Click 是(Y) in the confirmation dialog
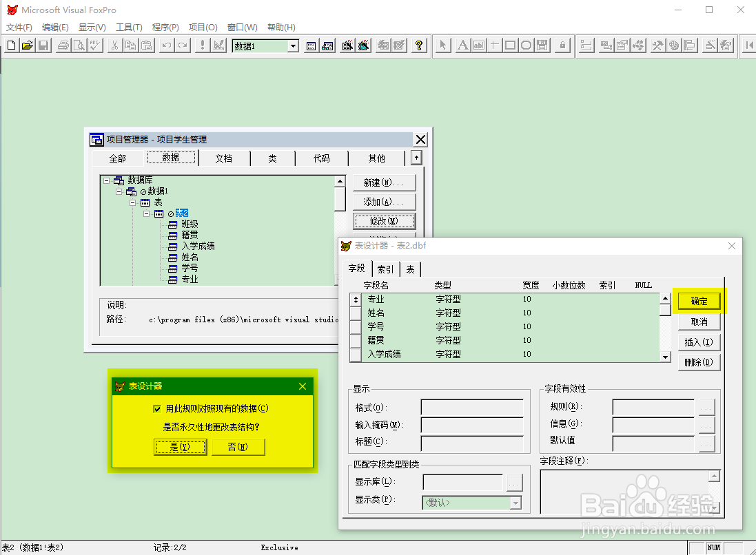 (181, 447)
